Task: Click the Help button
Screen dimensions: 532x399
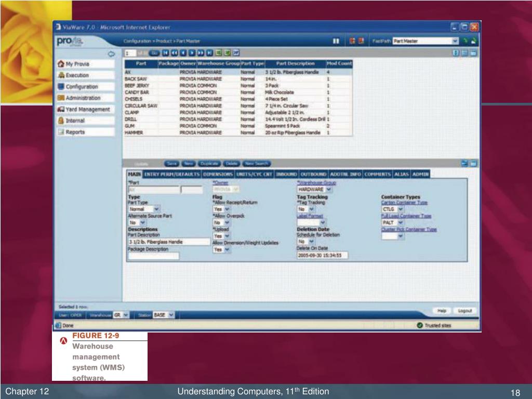Action: (442, 311)
